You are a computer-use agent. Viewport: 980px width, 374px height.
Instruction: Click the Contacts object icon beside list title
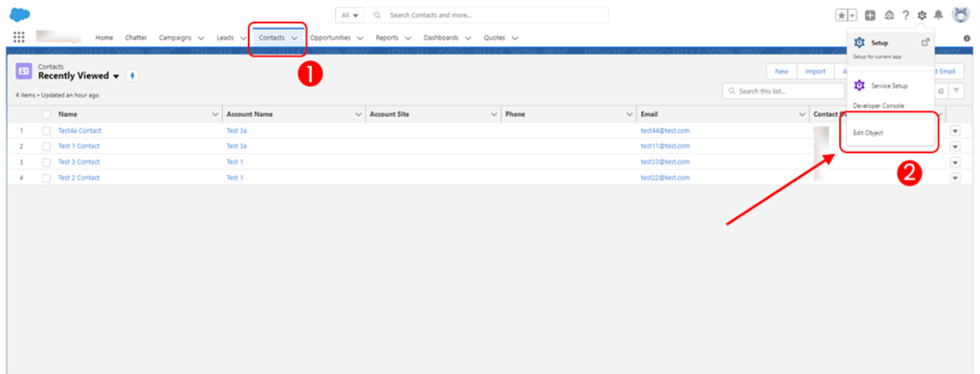24,71
